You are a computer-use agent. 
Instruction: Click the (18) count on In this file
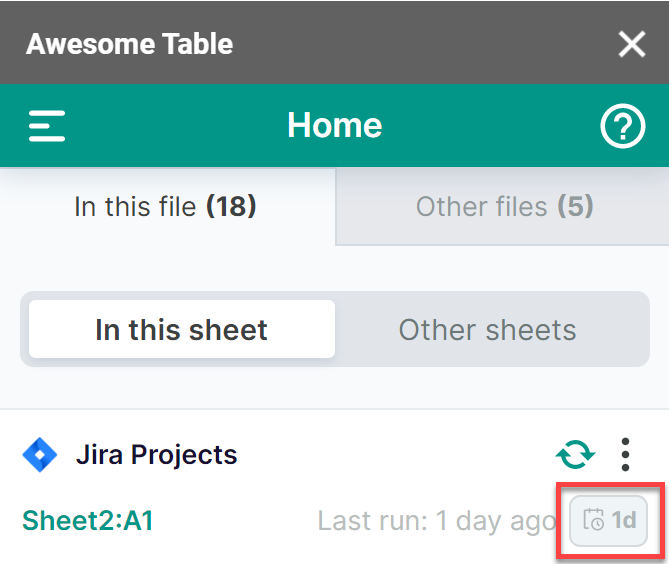231,207
